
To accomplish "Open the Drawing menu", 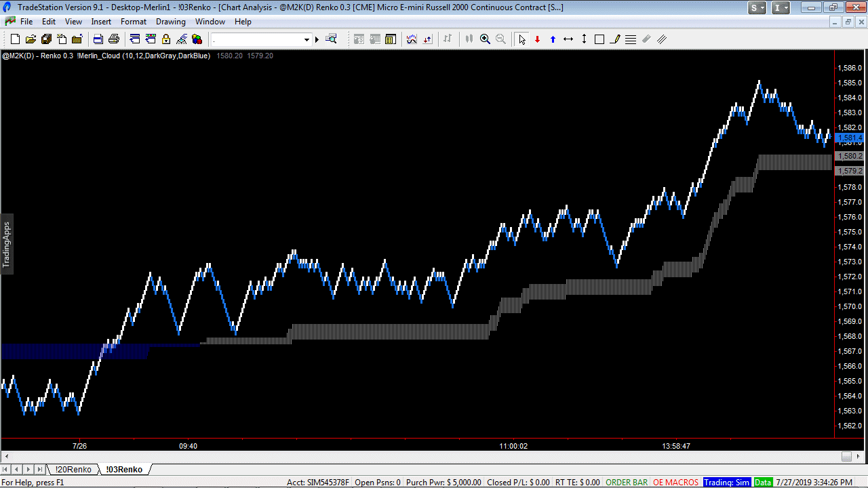I will tap(171, 22).
